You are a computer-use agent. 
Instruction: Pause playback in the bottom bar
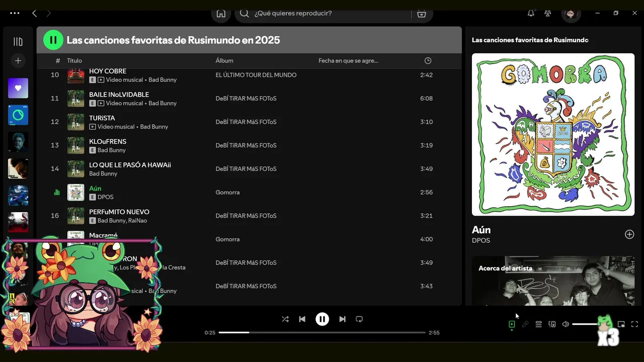click(322, 319)
